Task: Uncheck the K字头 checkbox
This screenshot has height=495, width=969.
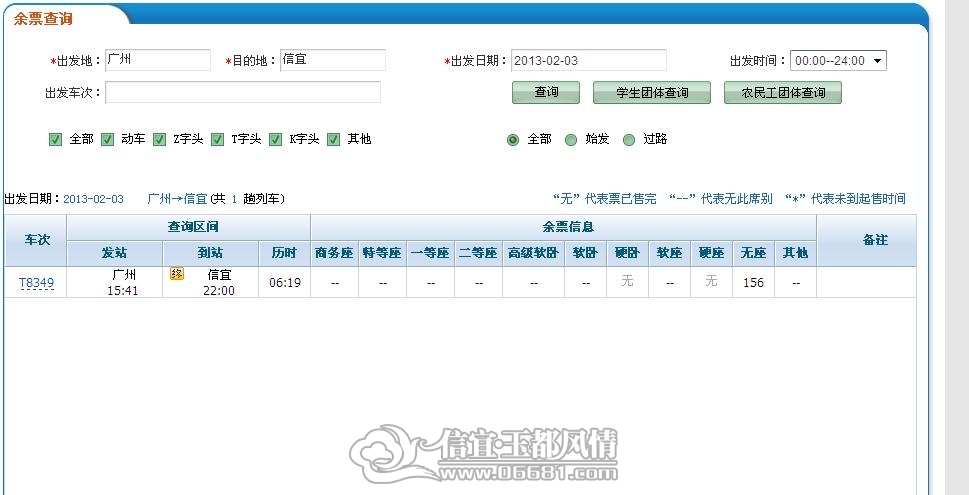Action: click(x=276, y=140)
